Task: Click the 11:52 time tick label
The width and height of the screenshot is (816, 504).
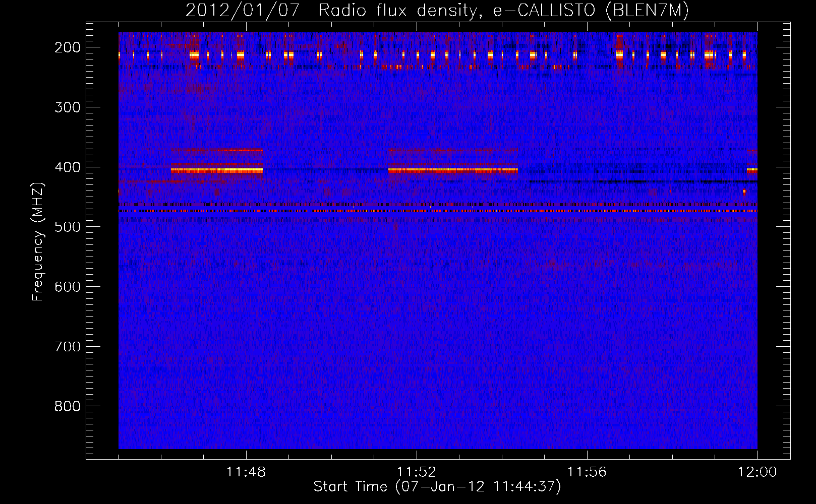Action: point(417,472)
